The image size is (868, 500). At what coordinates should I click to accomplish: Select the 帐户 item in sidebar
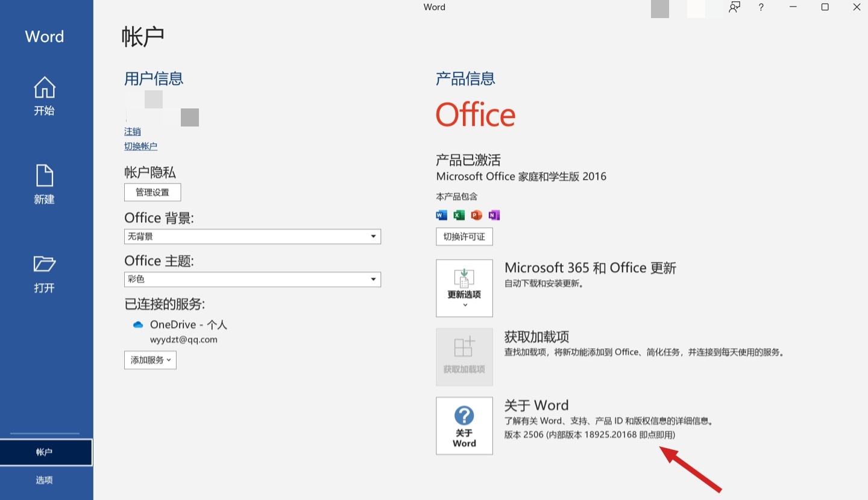(46, 452)
